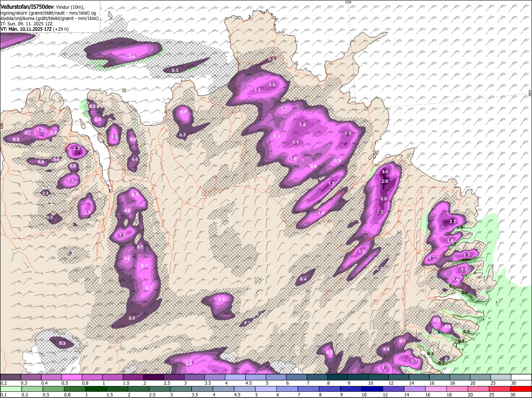Click the 2.7 precipitation value on the map
The height and width of the screenshot is (398, 532).
pyautogui.click(x=453, y=221)
